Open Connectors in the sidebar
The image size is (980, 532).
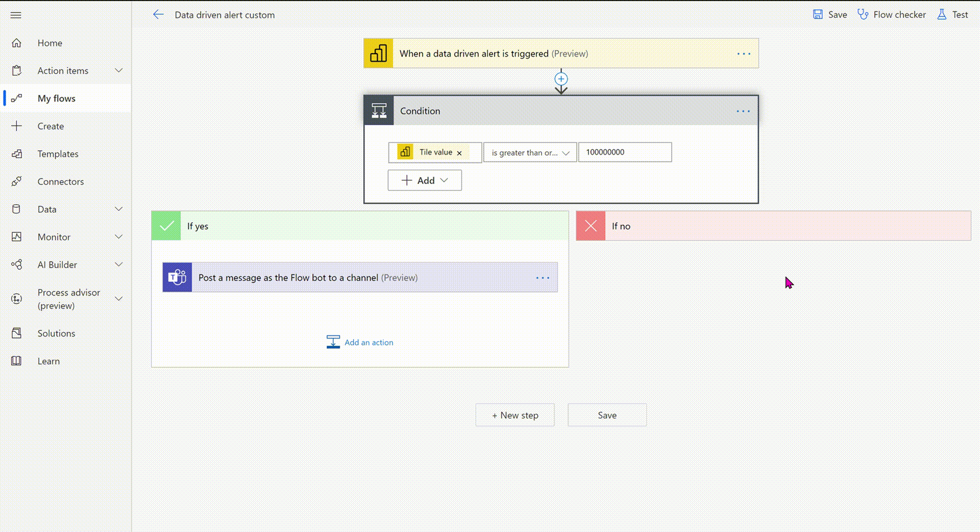pyautogui.click(x=66, y=181)
